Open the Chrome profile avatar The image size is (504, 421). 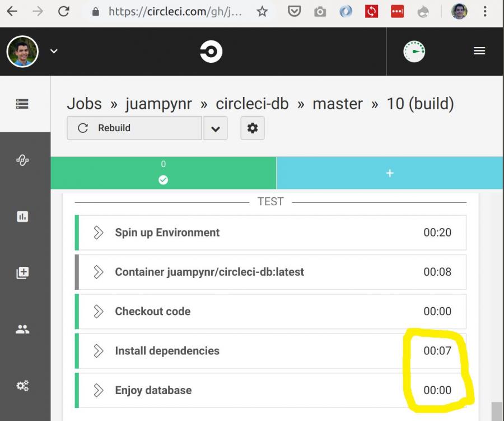point(459,12)
